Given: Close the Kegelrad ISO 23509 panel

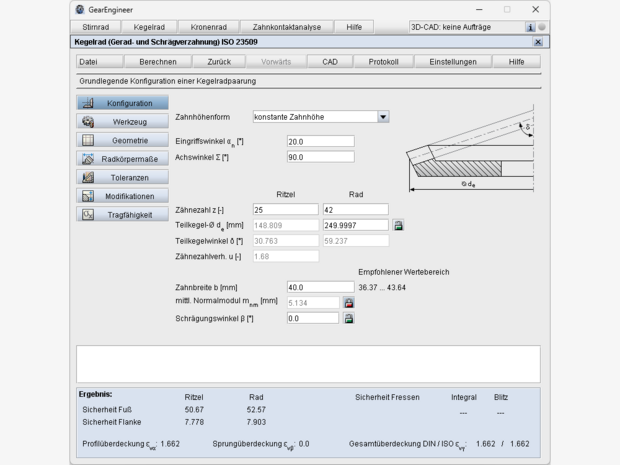Looking at the screenshot, I should [538, 42].
